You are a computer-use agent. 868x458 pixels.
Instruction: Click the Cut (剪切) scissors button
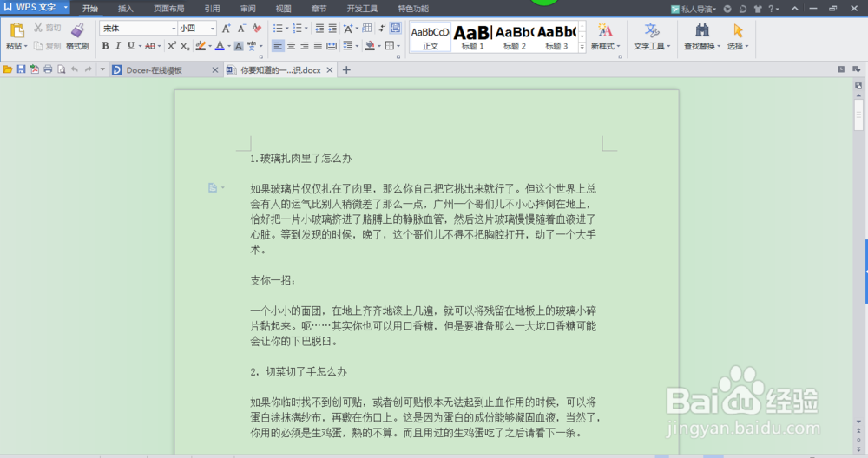click(47, 28)
